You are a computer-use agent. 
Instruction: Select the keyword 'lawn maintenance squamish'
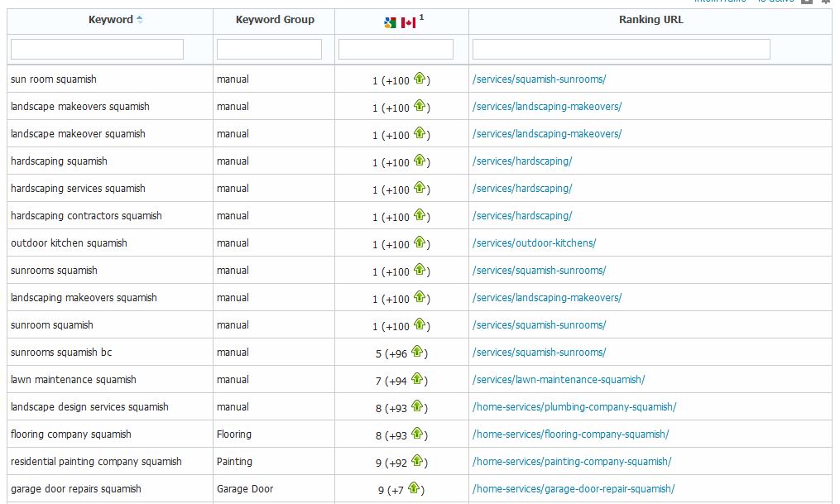(x=74, y=380)
